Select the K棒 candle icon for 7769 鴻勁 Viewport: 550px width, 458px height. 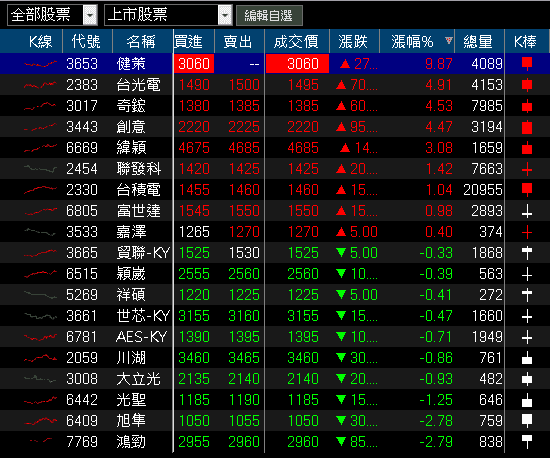click(x=527, y=442)
